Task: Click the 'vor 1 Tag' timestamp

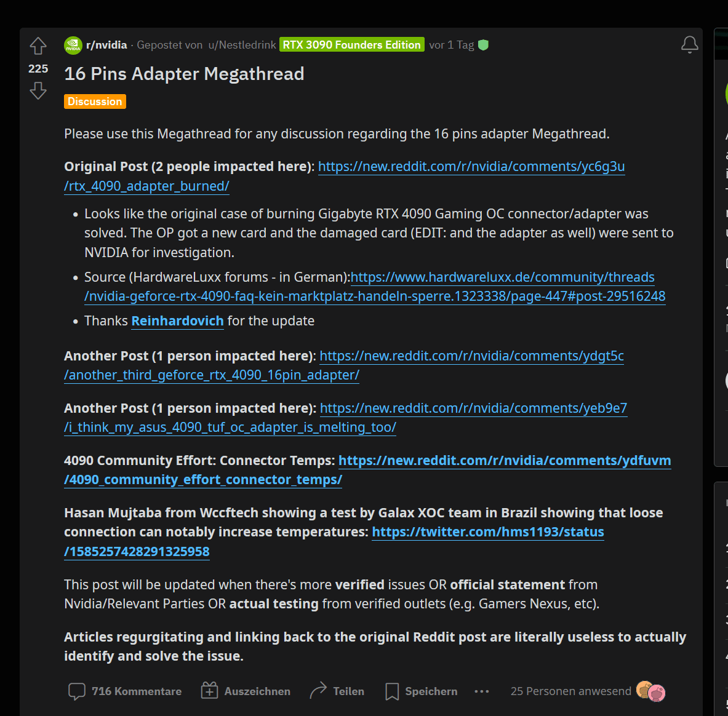Action: coord(451,45)
